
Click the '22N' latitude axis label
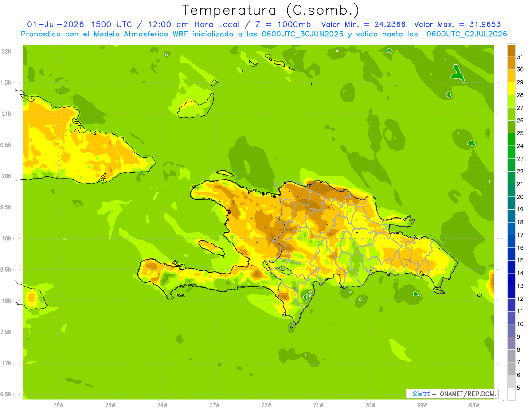coord(6,51)
